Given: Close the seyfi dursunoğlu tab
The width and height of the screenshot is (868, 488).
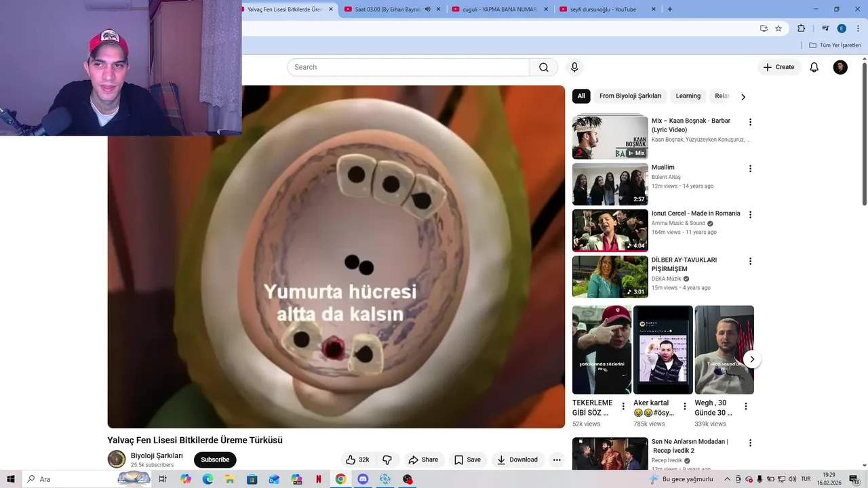Looking at the screenshot, I should tap(654, 9).
